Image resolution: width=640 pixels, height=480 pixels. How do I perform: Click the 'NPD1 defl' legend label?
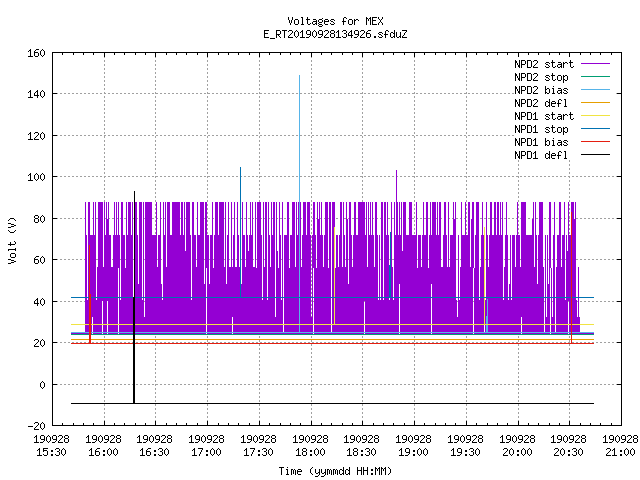[x=541, y=156]
